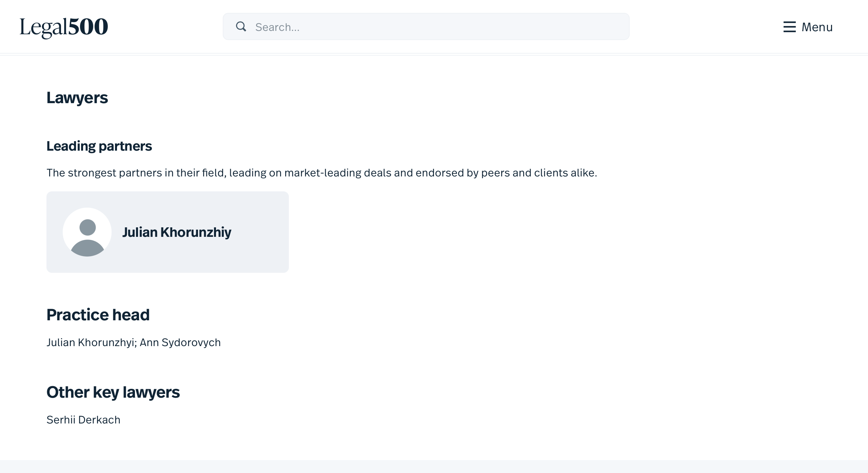Select Serhii Derkach under Other key lawyers

[x=83, y=420]
